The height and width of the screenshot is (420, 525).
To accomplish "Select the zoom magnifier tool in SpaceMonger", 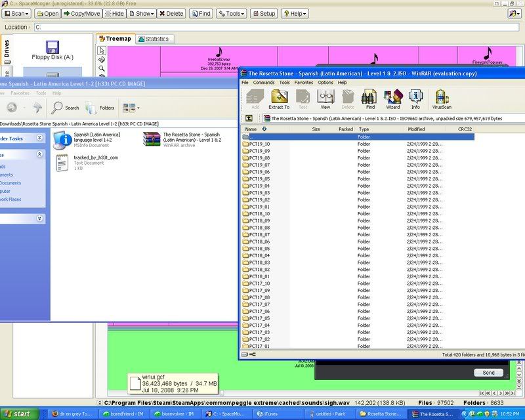I will 102,68.
